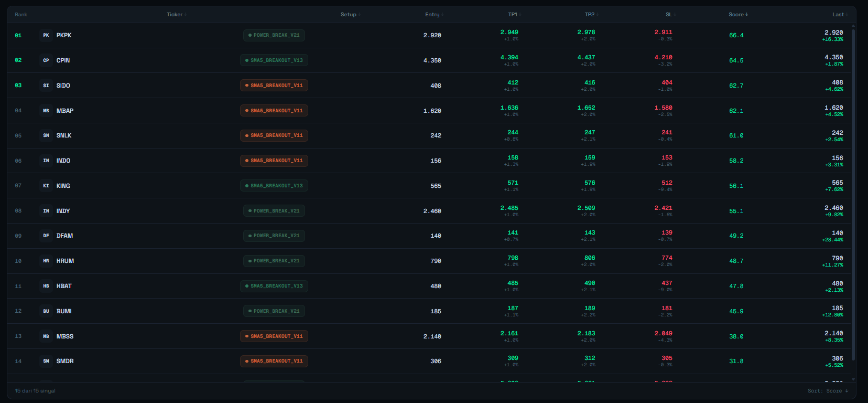868x403 pixels.
Task: Sort table by Ticker column header
Action: (x=176, y=15)
